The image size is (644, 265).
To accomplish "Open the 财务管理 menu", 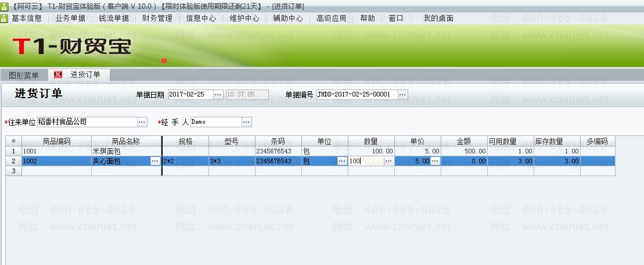I will [x=157, y=19].
